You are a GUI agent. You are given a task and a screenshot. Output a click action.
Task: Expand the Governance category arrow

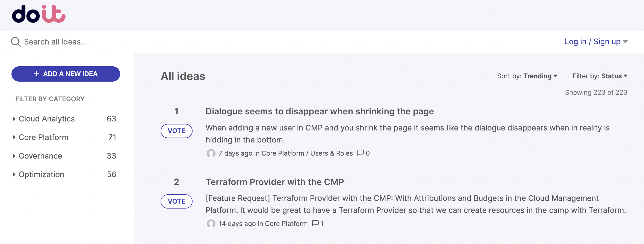[x=14, y=156]
